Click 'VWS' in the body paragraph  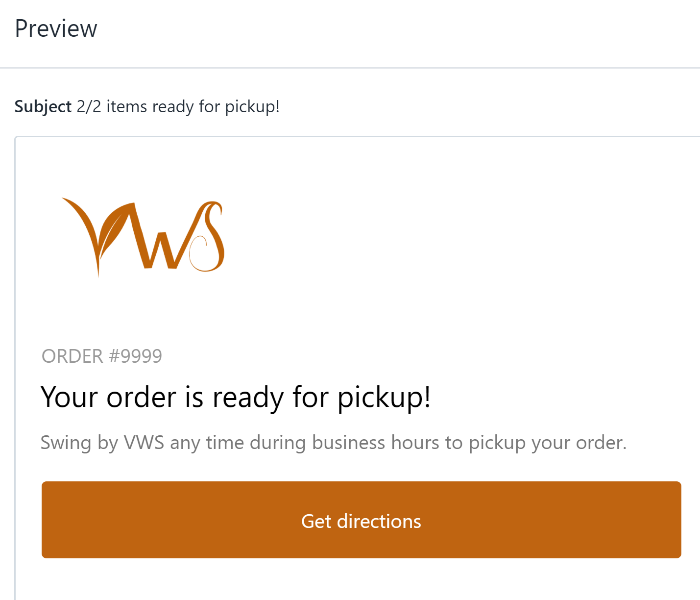tap(144, 443)
